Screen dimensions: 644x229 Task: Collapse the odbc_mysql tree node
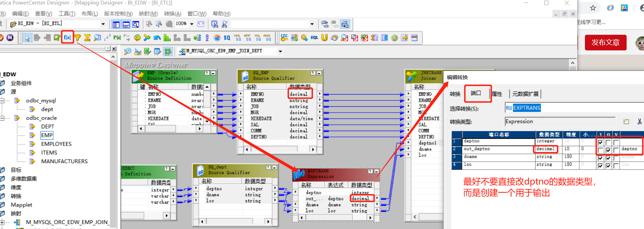(x=2, y=100)
